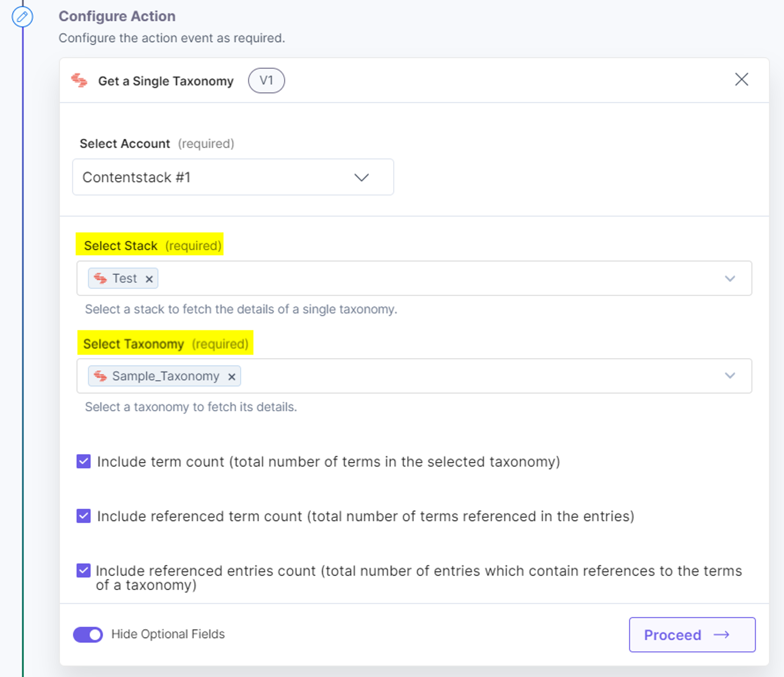Screen dimensions: 784x677
Task: Click the Get a Single Taxonomy title
Action: pos(166,81)
